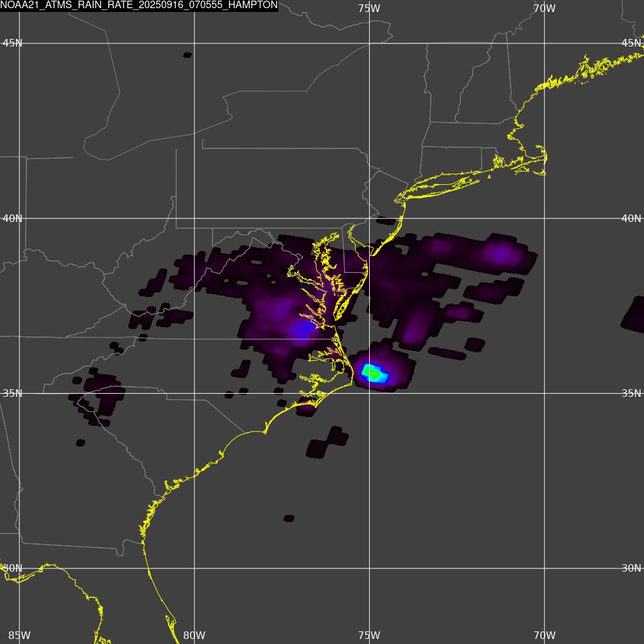Image resolution: width=644 pixels, height=644 pixels.
Task: Click the green heavy-rain core offshore near 35N 75W
Action: 372,374
